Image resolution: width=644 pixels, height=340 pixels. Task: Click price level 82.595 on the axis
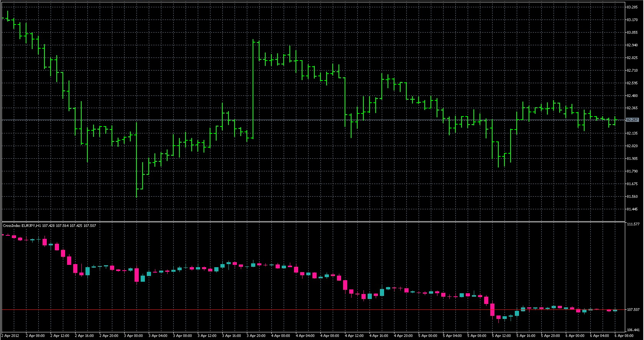tap(632, 83)
